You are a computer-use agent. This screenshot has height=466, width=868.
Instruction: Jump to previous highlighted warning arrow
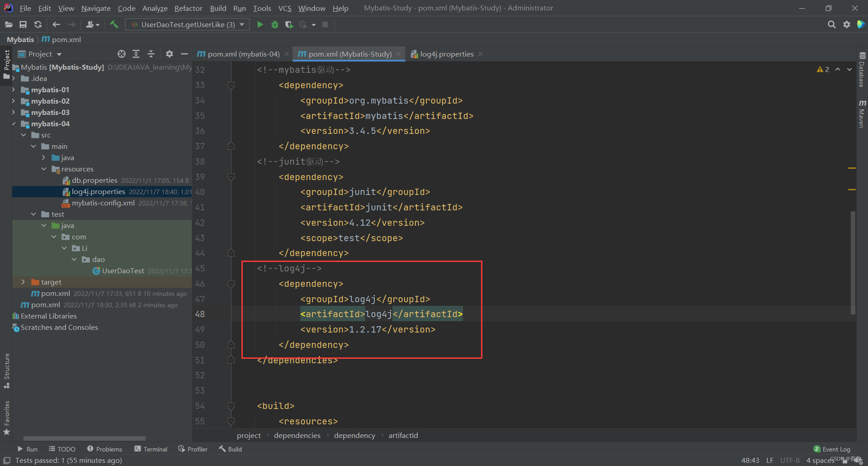(838, 69)
